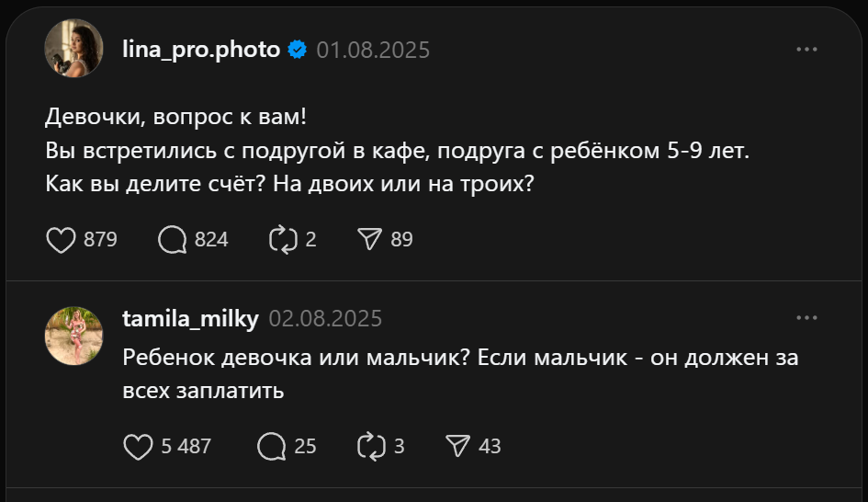Click the 5 487 likes count on the reply

click(x=186, y=447)
